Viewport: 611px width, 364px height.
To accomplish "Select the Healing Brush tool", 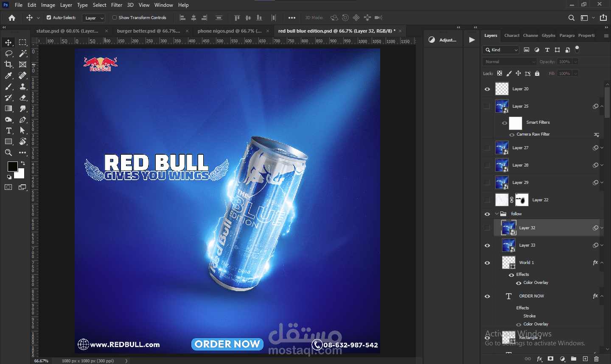I will coord(22,75).
